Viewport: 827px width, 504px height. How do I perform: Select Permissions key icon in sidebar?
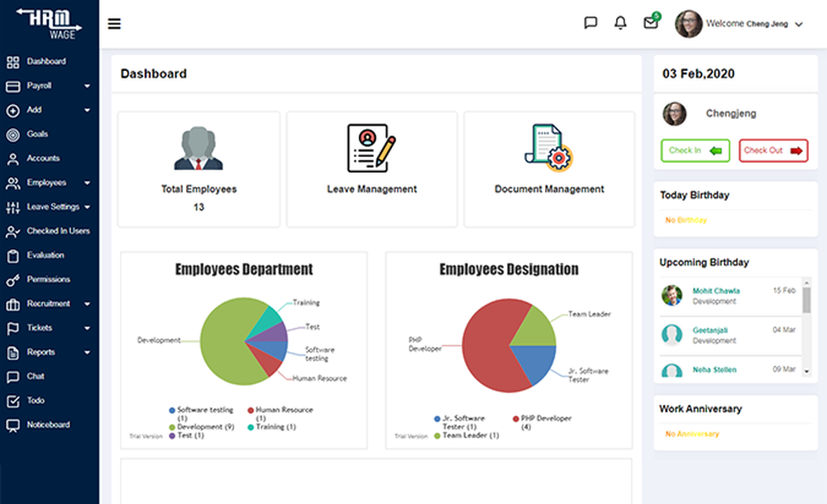(x=13, y=280)
